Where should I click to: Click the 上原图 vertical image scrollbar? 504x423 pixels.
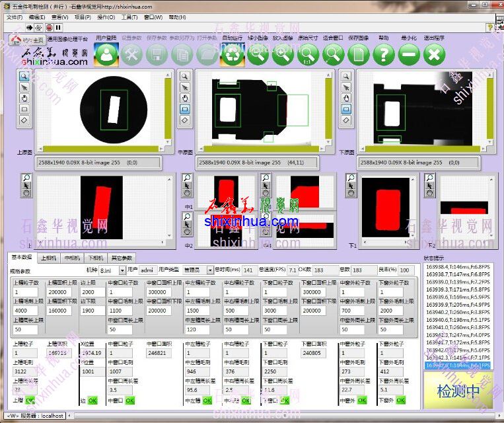168,109
